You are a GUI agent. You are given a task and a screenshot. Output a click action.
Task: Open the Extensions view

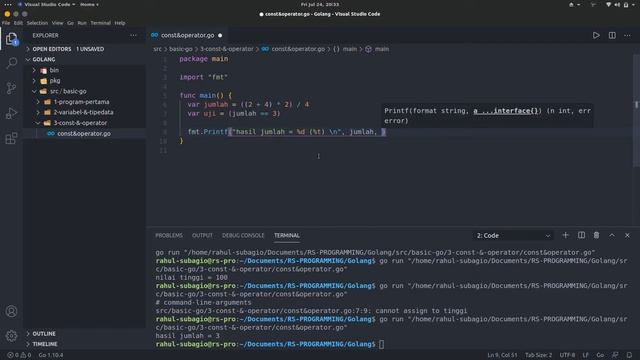click(11, 138)
